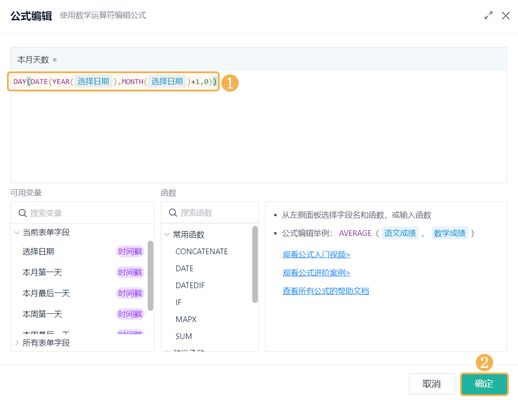This screenshot has width=518, height=400.
Task: Open the 查看所有公式的帮助文档 link
Action: [326, 291]
